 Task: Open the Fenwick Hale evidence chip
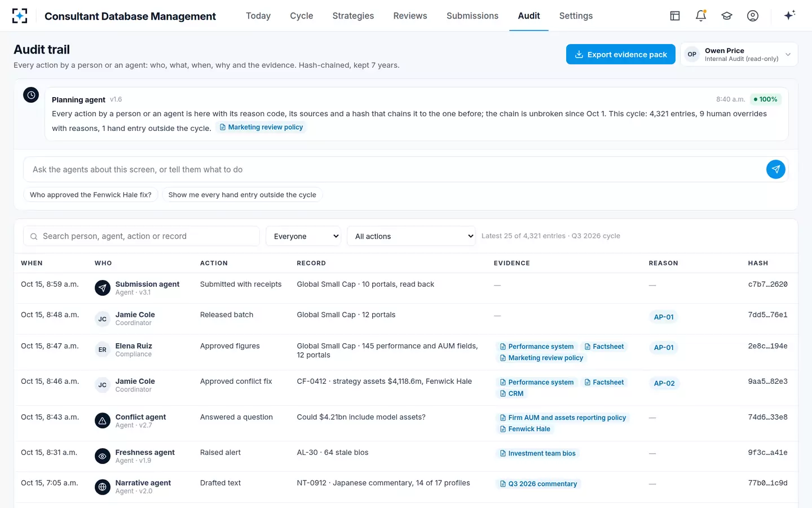525,429
